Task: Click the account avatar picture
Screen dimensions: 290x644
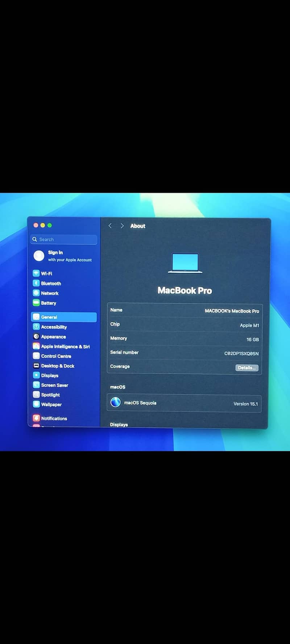Action: point(39,256)
